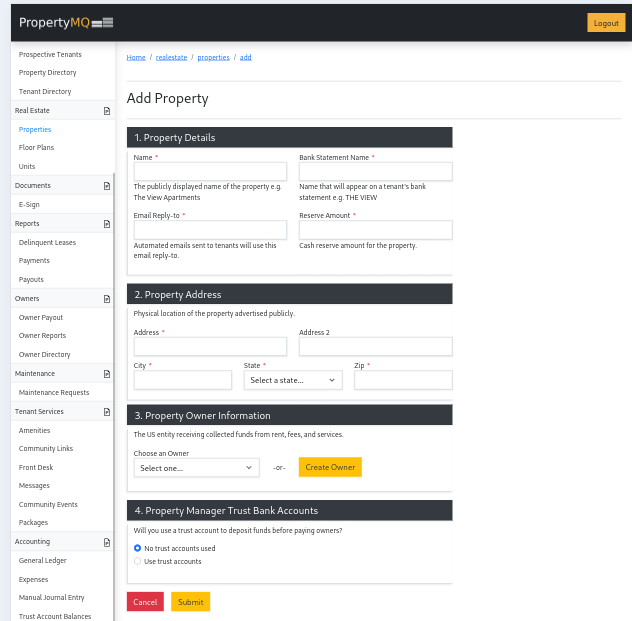Open the Choose an Owner dropdown
The width and height of the screenshot is (632, 621).
pos(196,467)
